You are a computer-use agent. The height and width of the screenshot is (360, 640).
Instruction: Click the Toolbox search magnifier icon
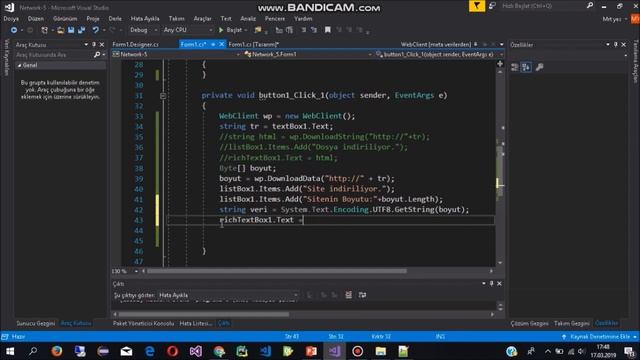tap(97, 55)
